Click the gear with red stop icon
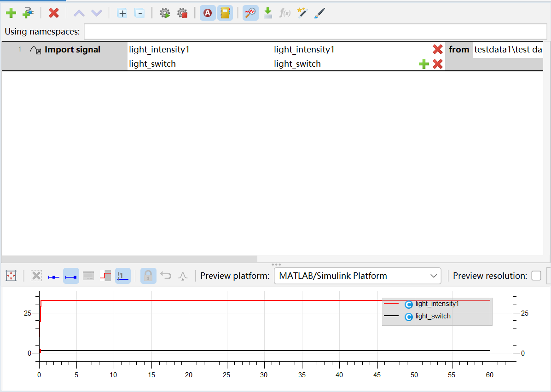 pos(182,13)
